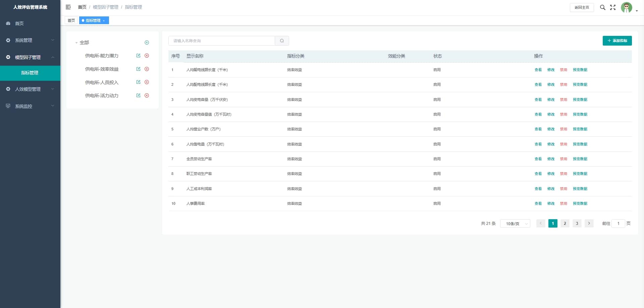644x308 pixels.
Task: Collapse the sidebar with hamburger icon
Action: 68,7
